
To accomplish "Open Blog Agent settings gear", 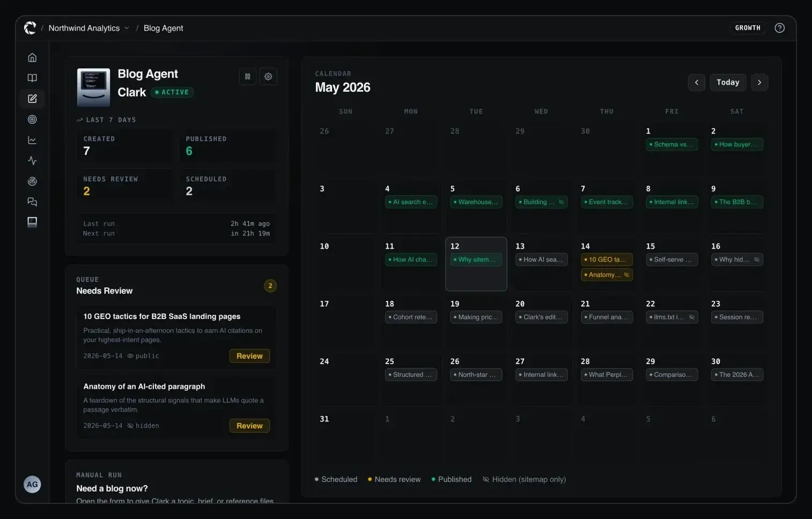I will (268, 77).
